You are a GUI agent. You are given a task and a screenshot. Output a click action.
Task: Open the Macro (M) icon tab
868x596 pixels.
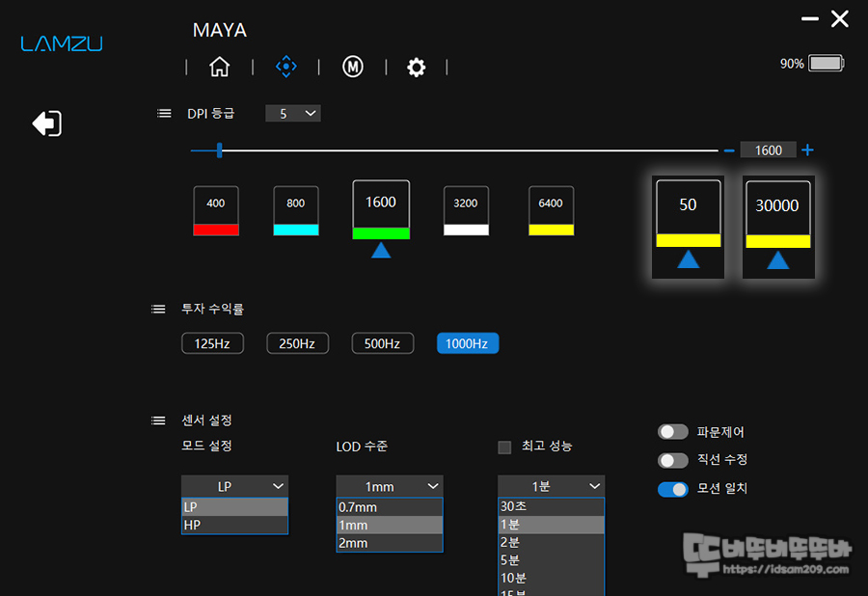pos(353,67)
